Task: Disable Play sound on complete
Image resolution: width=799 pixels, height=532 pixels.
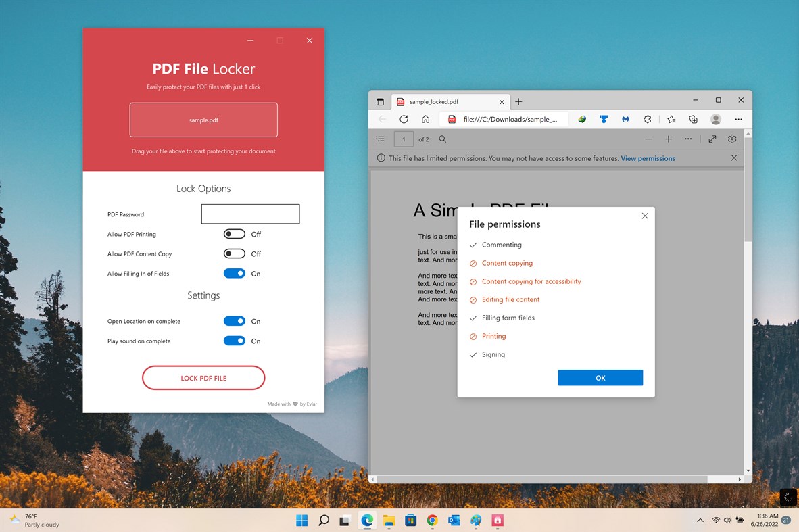Action: (x=234, y=341)
